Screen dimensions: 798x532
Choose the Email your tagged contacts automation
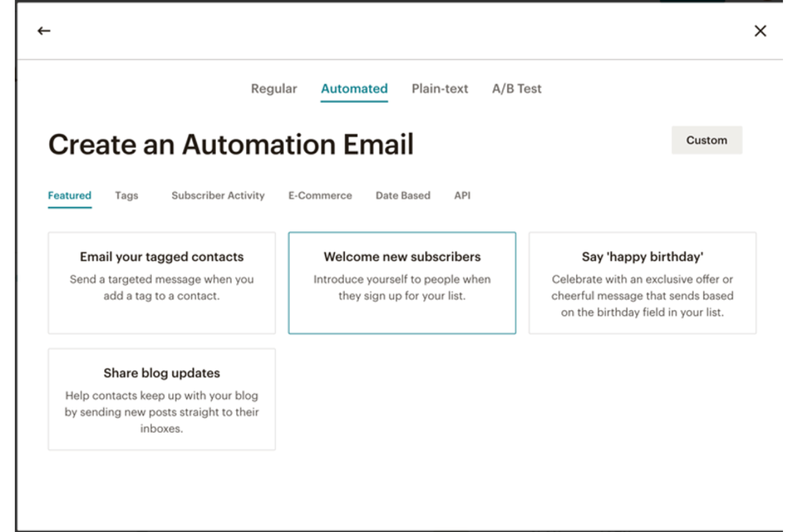click(x=161, y=282)
